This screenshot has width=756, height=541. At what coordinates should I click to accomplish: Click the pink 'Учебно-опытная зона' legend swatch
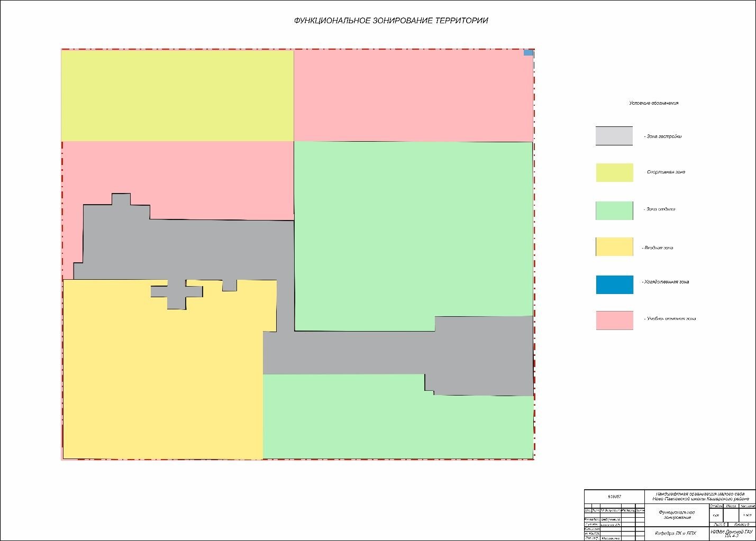pyautogui.click(x=614, y=320)
